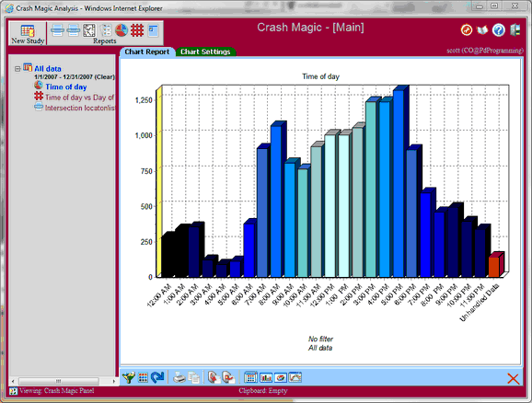Click the 'Clipboard: Empty' status text

[x=263, y=391]
